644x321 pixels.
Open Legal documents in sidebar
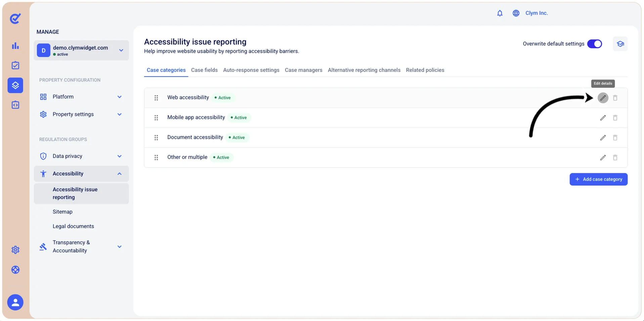[73, 226]
